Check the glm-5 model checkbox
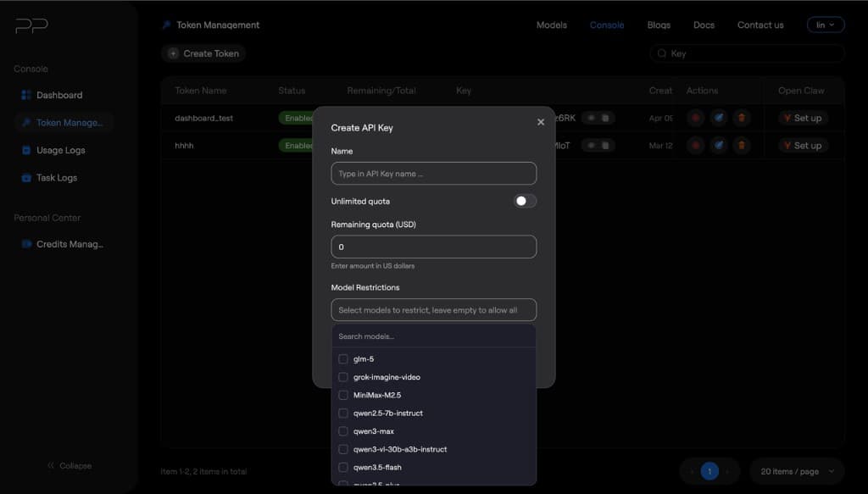Viewport: 868px width, 494px height. pyautogui.click(x=343, y=359)
